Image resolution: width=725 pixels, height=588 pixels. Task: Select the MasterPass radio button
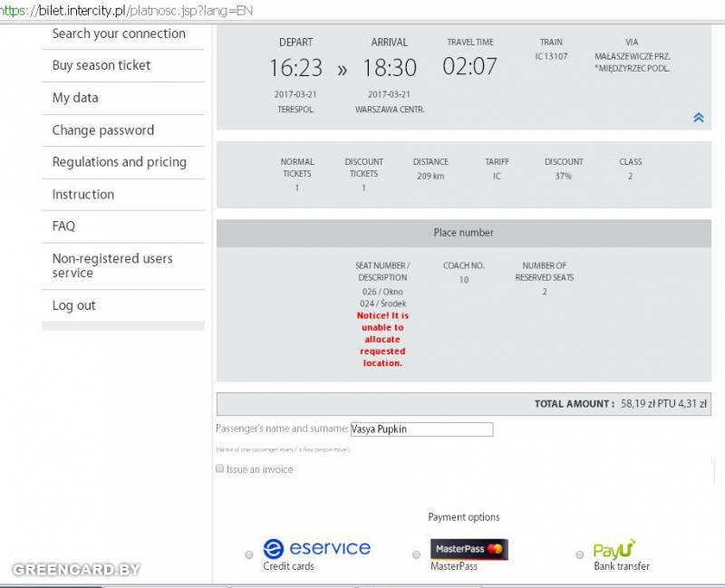pyautogui.click(x=417, y=554)
